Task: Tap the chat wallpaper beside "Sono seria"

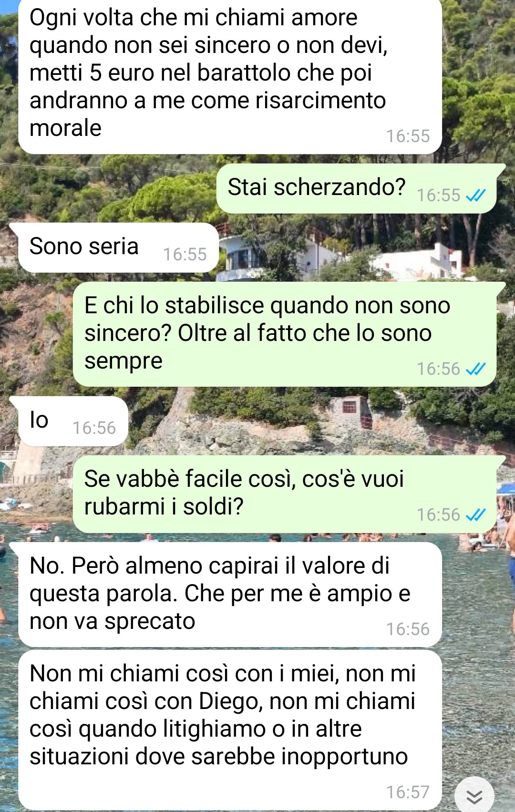Action: click(362, 247)
